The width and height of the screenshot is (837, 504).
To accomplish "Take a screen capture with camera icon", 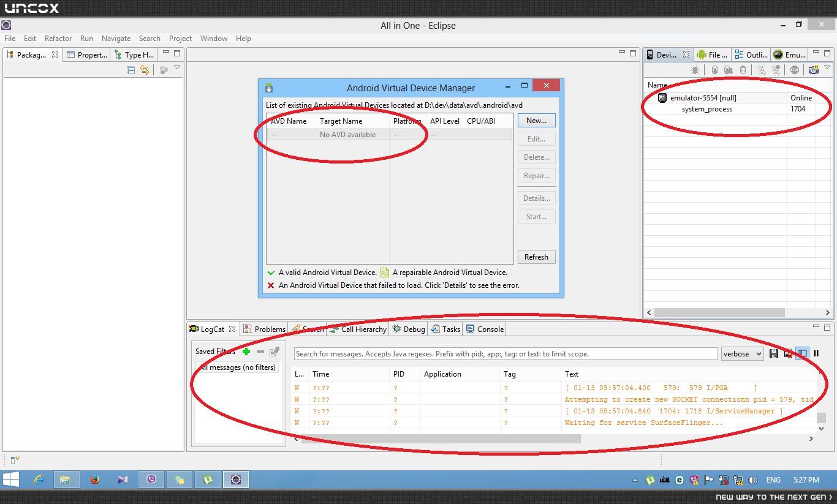I will click(814, 70).
